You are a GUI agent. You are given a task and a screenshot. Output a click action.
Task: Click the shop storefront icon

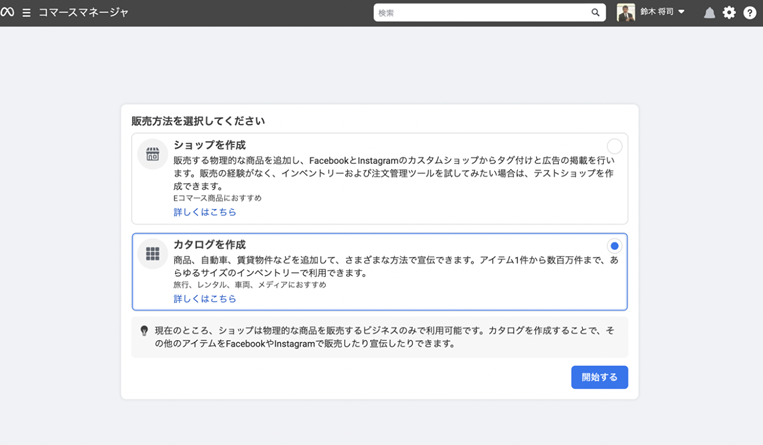152,154
